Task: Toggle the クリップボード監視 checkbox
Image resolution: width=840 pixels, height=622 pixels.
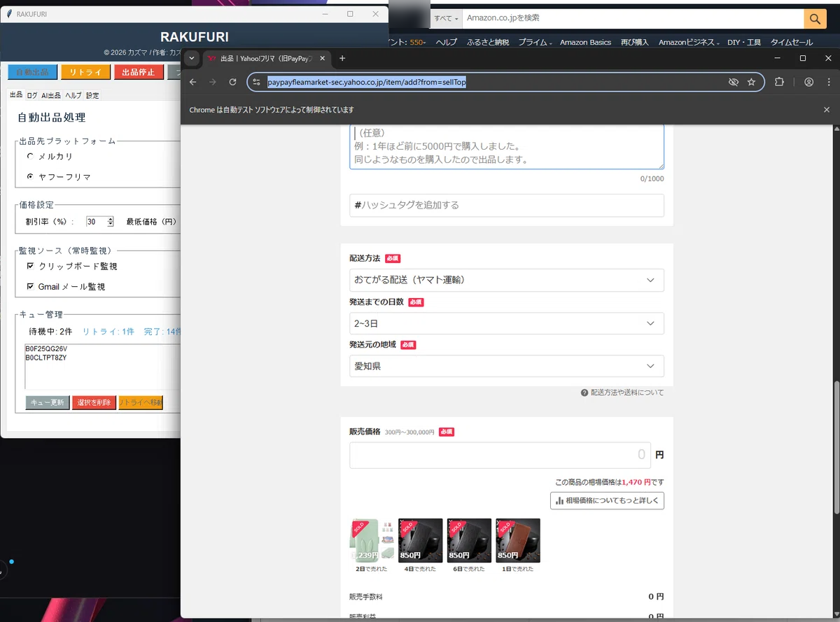Action: click(x=30, y=266)
